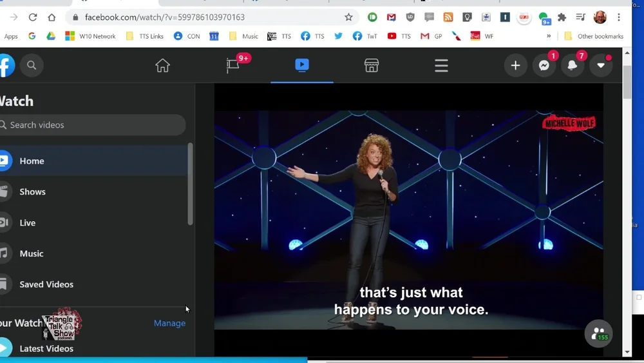Click the Gmail extension icon
The width and height of the screenshot is (644, 363).
391,17
